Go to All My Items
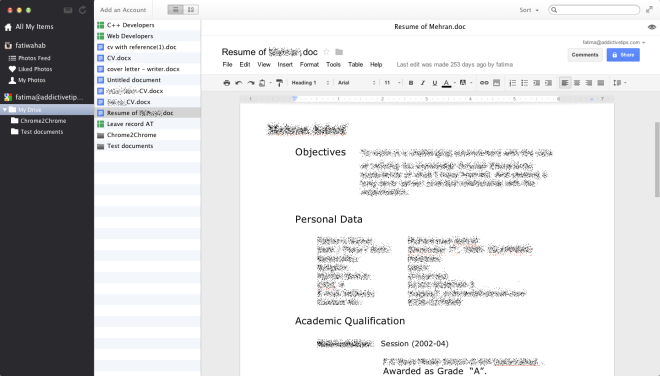Image resolution: width=660 pixels, height=376 pixels. coord(29,27)
